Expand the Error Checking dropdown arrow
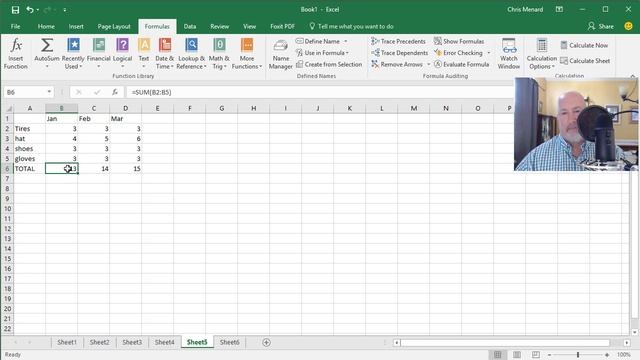The image size is (640, 360). (x=489, y=53)
